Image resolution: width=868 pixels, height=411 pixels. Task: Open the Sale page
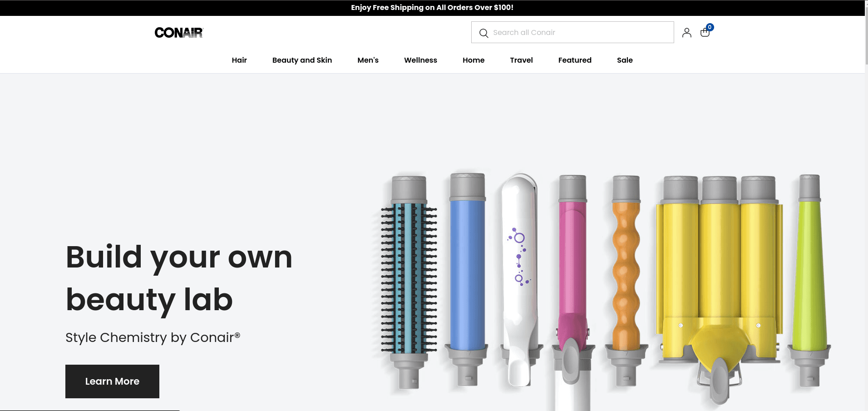coord(625,60)
